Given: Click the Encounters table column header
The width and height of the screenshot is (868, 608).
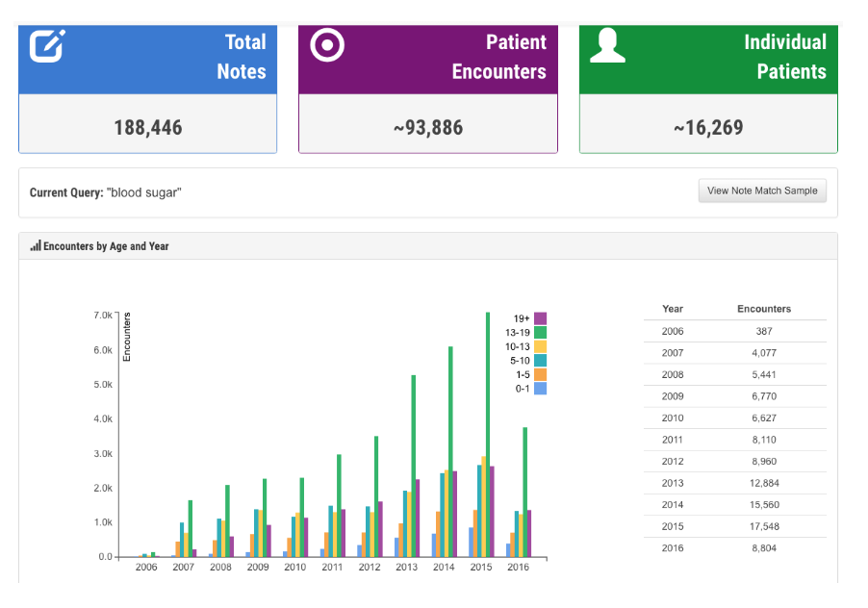Looking at the screenshot, I should (764, 309).
